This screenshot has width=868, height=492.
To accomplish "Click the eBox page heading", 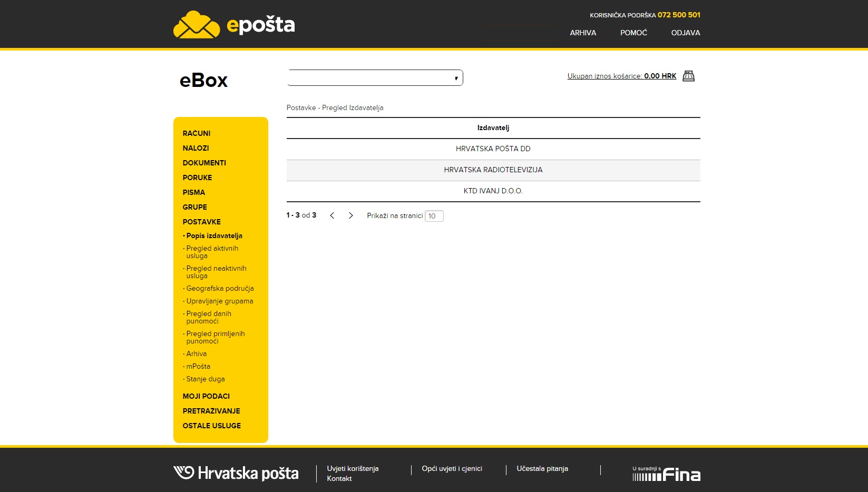I will tap(203, 80).
